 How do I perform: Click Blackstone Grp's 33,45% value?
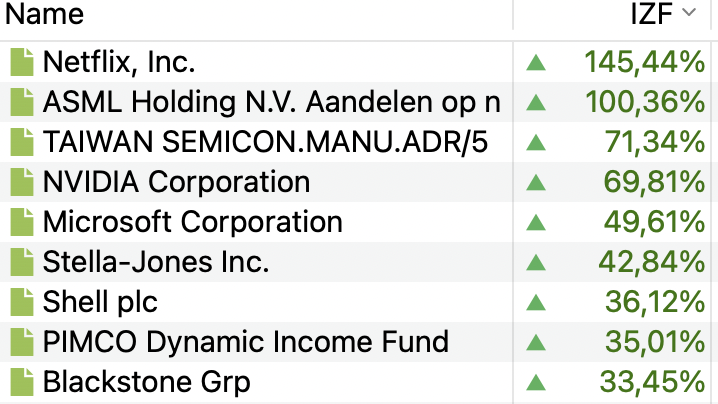[x=655, y=382]
